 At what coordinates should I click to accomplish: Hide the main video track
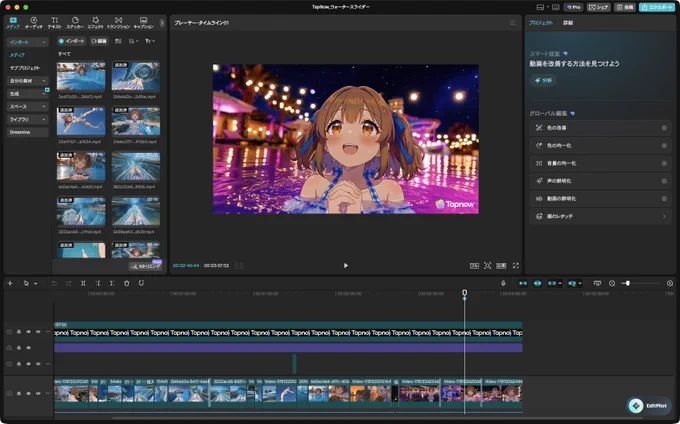pyautogui.click(x=29, y=394)
